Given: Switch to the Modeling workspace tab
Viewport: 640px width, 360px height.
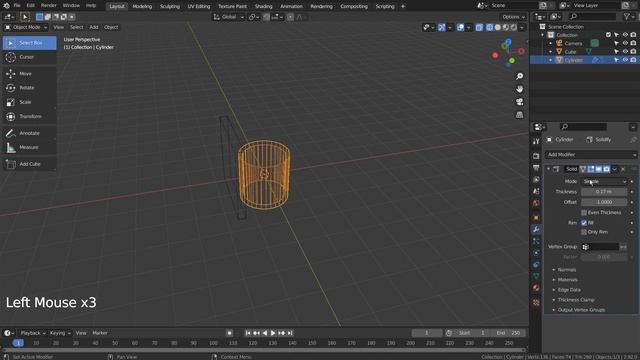Looking at the screenshot, I should pyautogui.click(x=142, y=6).
